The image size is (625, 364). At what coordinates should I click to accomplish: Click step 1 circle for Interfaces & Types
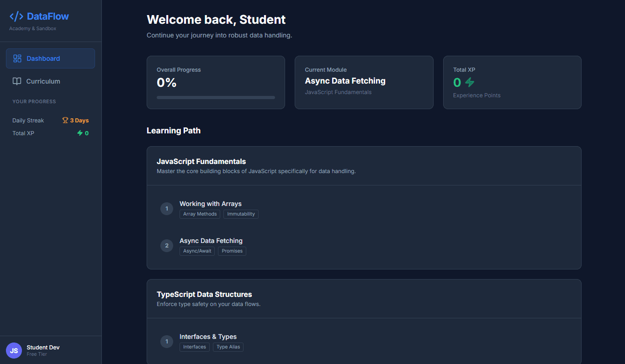[167, 341]
